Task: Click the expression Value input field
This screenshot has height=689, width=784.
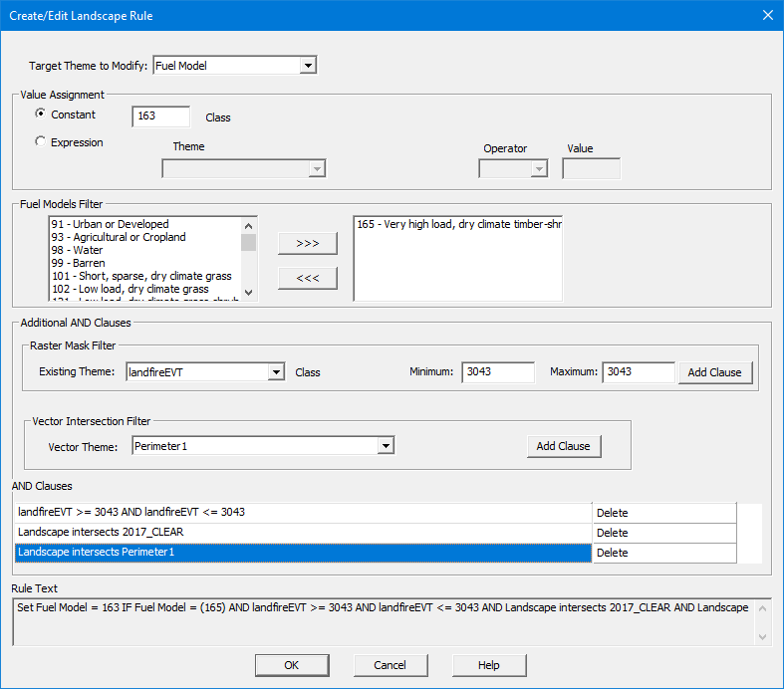Action: [591, 169]
